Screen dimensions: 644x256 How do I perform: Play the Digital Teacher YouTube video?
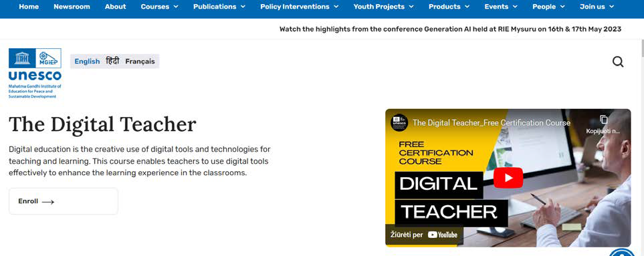(x=508, y=178)
